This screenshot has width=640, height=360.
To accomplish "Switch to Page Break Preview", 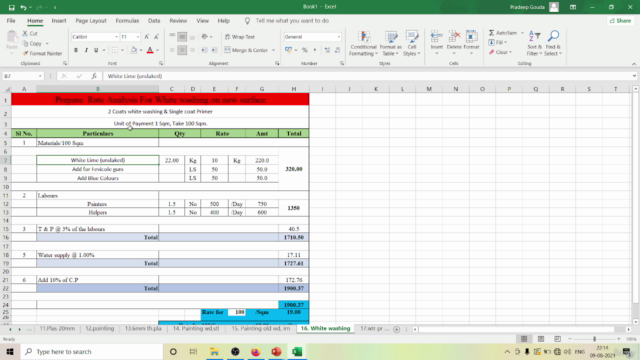I will click(557, 339).
